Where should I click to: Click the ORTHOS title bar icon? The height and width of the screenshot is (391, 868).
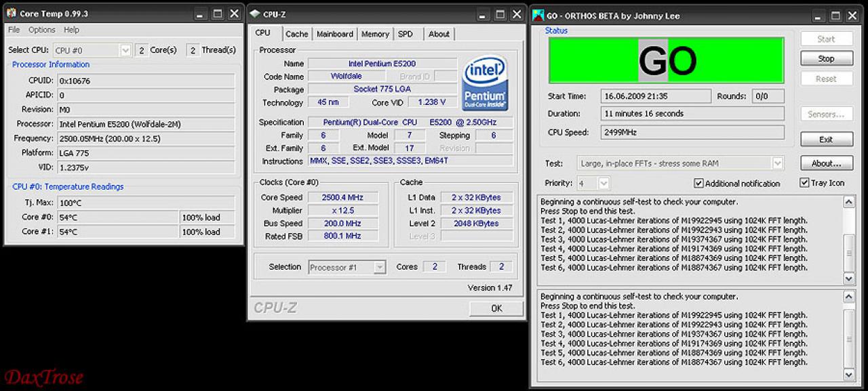538,14
